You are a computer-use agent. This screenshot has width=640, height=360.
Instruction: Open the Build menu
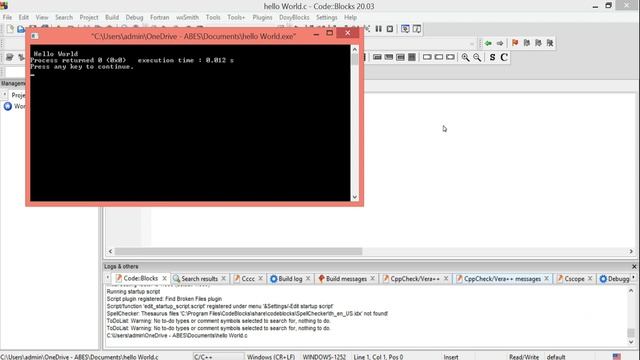(x=112, y=18)
